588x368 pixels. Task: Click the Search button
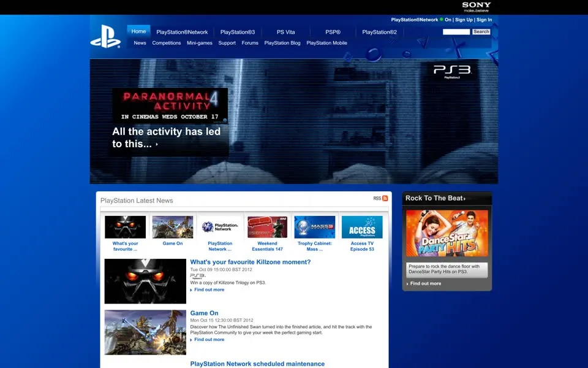[x=481, y=32]
